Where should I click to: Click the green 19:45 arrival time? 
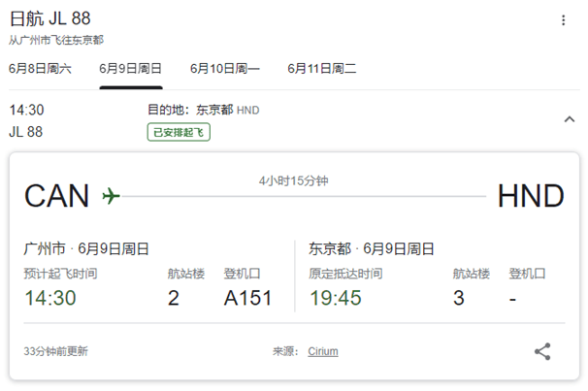coord(335,298)
